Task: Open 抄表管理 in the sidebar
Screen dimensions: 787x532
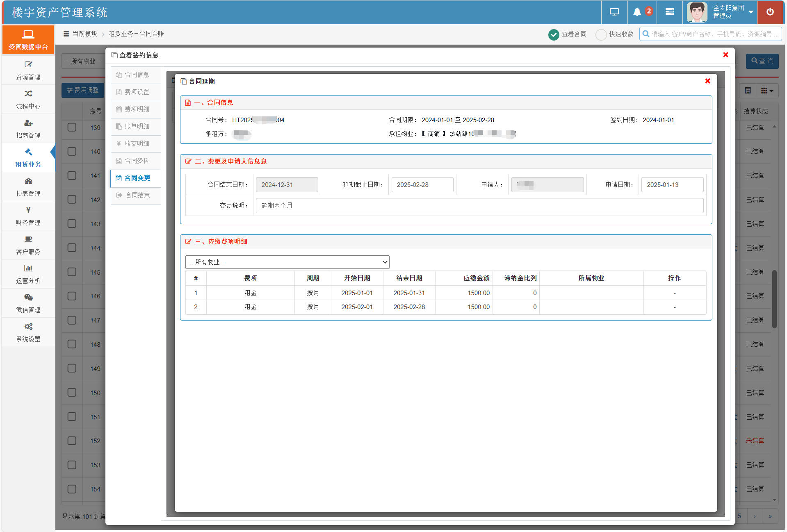Action: coord(28,187)
